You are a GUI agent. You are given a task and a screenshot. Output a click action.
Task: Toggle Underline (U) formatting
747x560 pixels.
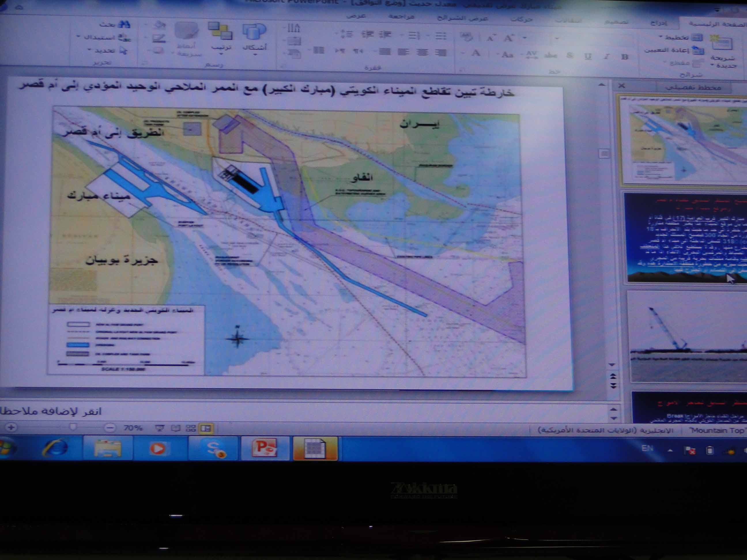pos(588,56)
